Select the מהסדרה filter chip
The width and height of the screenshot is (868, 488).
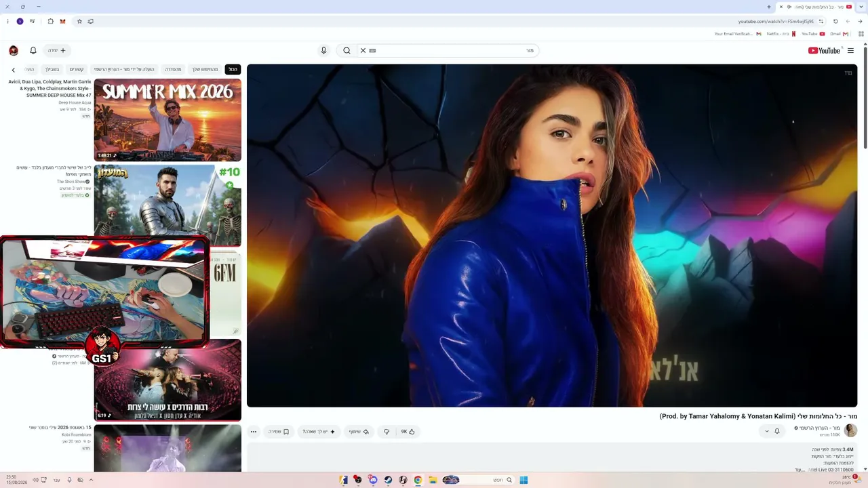[173, 69]
